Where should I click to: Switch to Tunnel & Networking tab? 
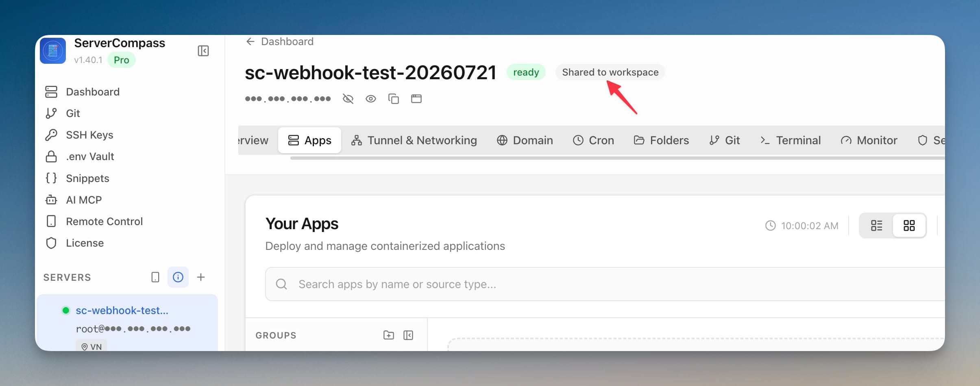click(414, 140)
